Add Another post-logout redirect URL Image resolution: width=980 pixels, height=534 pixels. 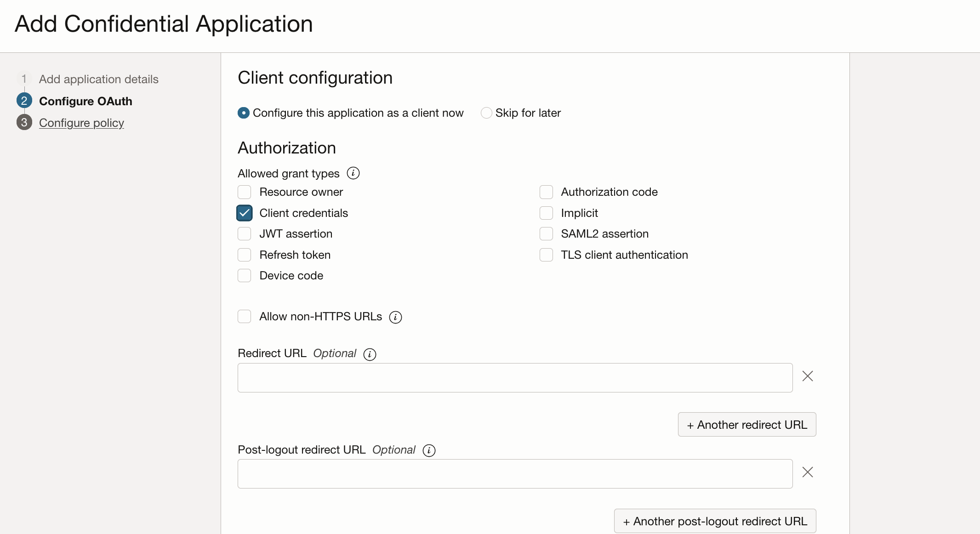tap(715, 521)
